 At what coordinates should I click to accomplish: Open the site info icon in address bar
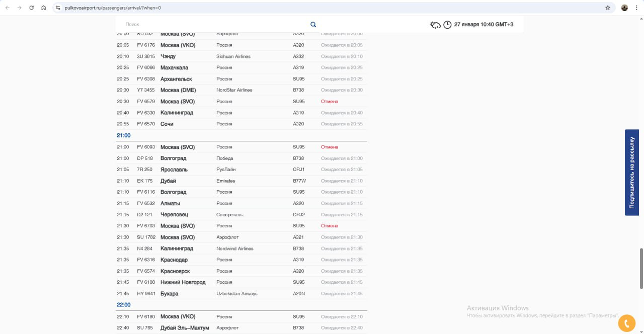click(58, 8)
